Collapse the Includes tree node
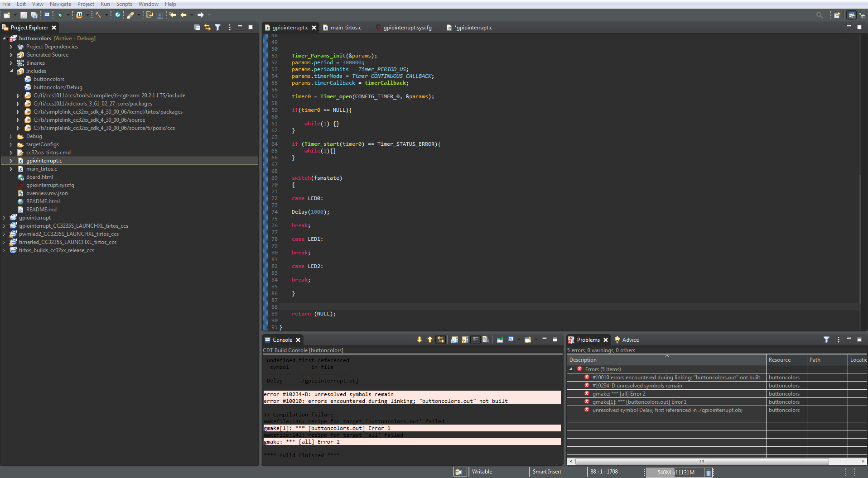The image size is (868, 478). pos(11,71)
